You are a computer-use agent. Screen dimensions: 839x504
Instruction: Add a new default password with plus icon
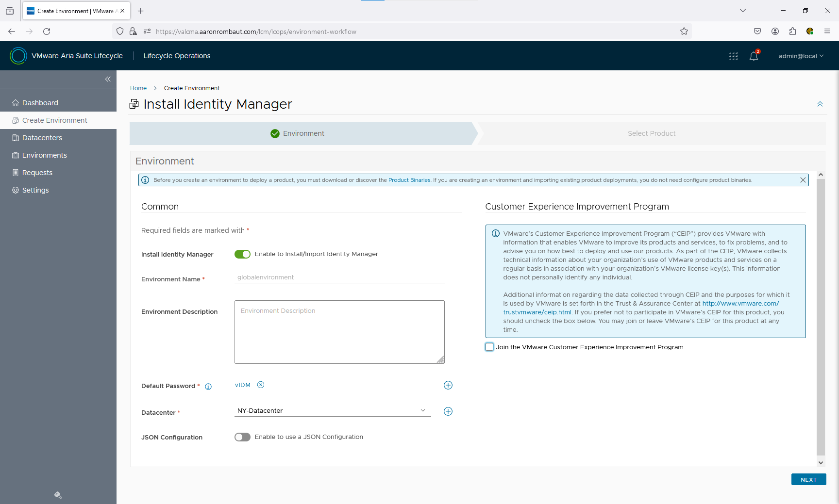pyautogui.click(x=448, y=385)
